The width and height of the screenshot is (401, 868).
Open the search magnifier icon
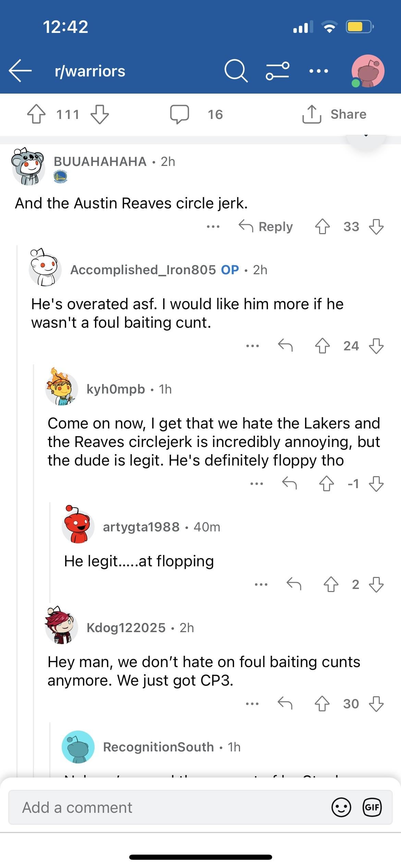click(x=235, y=71)
